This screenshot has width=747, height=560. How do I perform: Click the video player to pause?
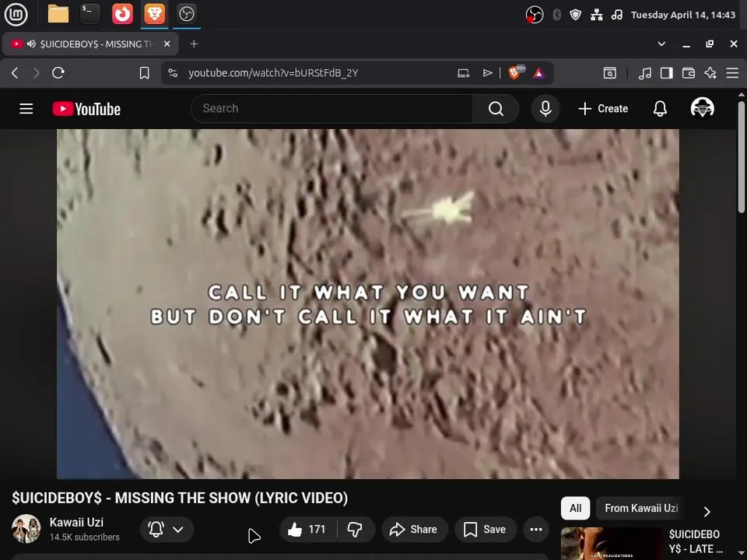(368, 304)
